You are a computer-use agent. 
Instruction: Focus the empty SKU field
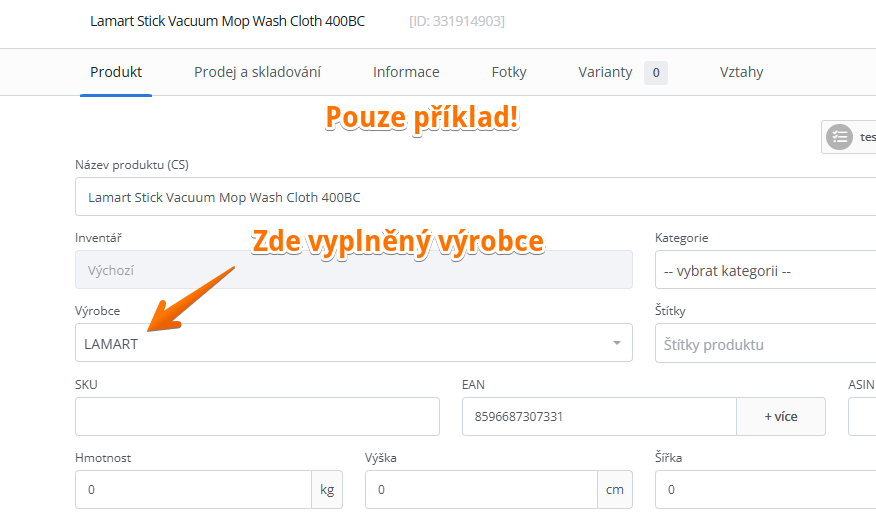[258, 416]
